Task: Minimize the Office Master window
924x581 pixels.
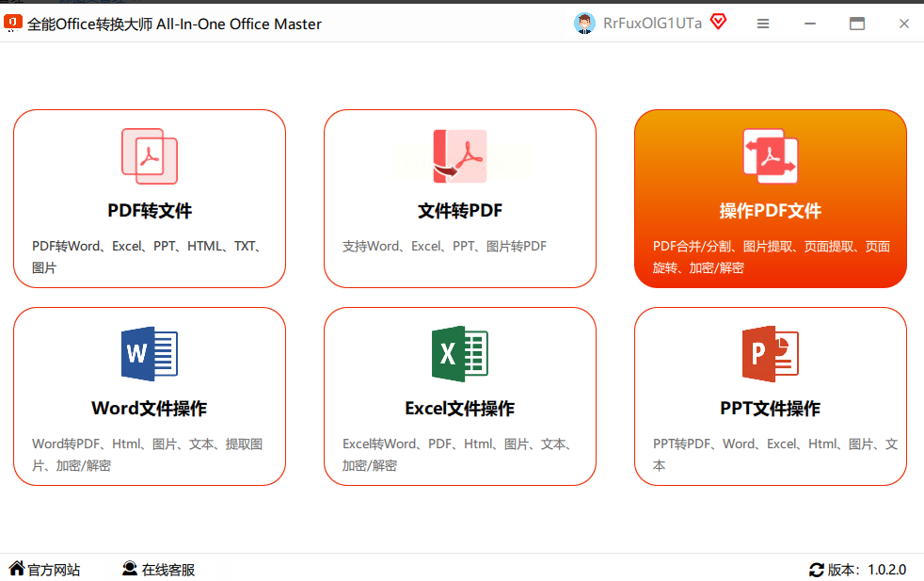Action: point(810,24)
